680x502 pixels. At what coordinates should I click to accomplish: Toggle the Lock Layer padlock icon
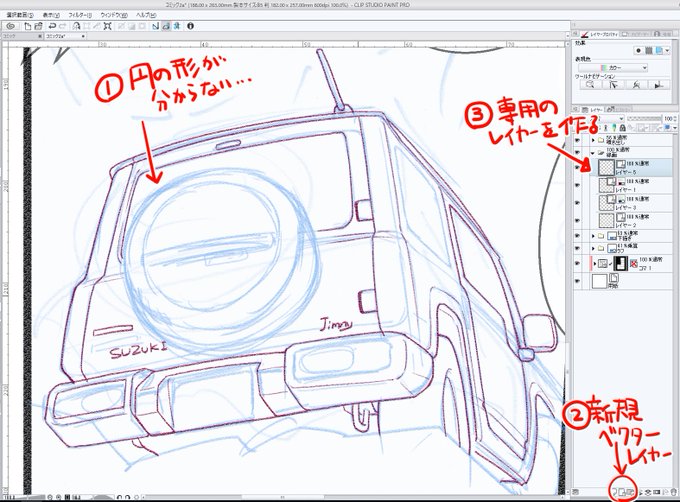622,128
